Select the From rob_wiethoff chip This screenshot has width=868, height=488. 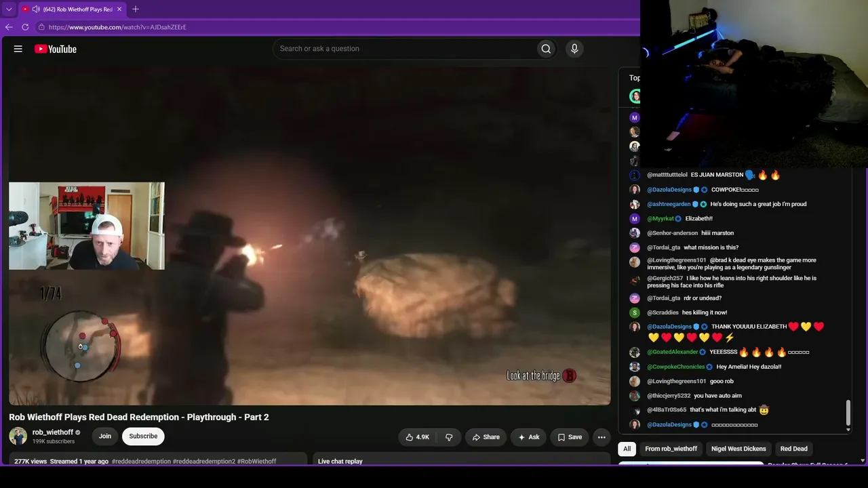coord(669,449)
